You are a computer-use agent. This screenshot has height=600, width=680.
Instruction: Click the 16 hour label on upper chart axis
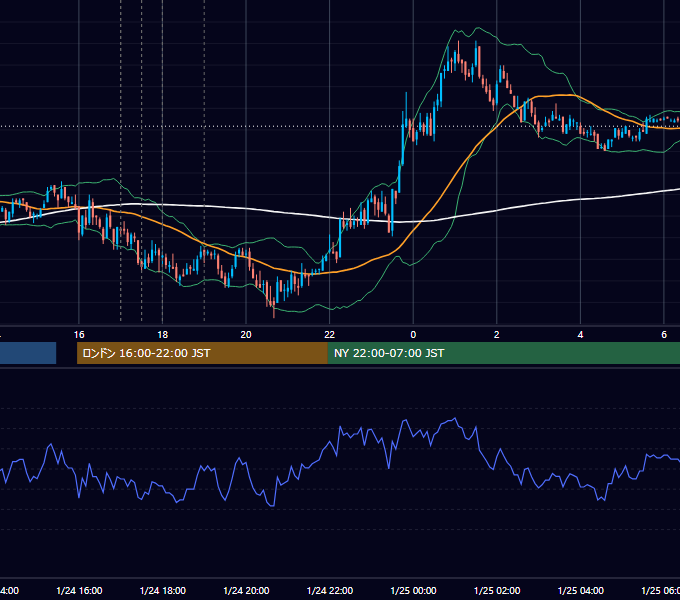(x=79, y=335)
